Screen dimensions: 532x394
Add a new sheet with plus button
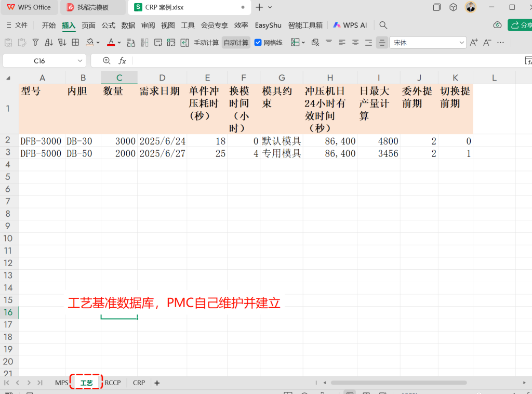[157, 383]
